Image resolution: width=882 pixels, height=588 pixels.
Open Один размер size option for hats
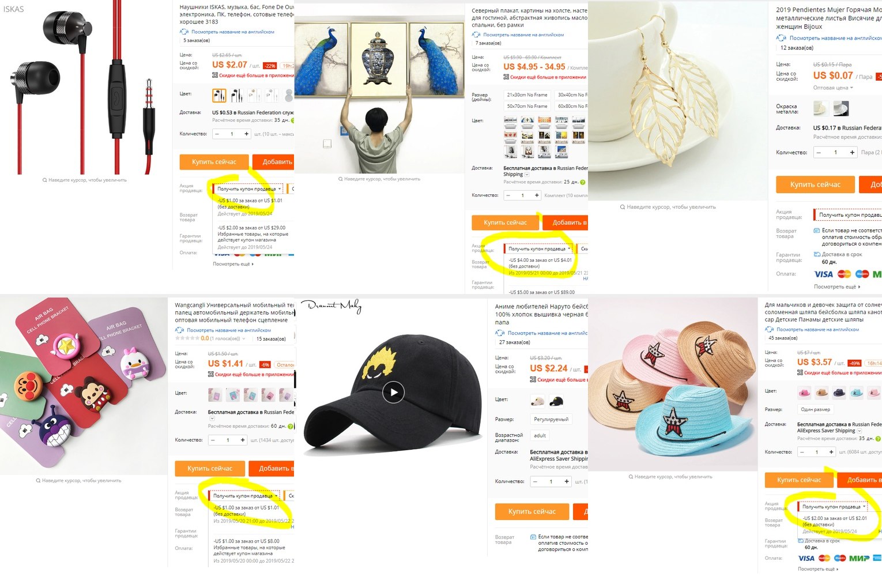[815, 409]
